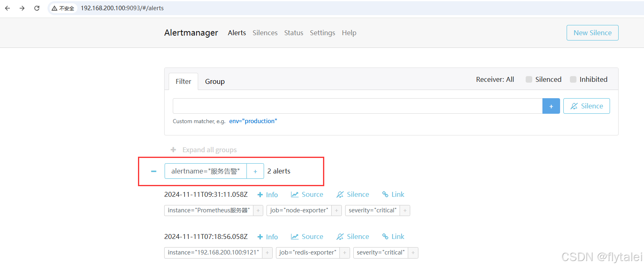Switch to the Filter tab

[183, 81]
